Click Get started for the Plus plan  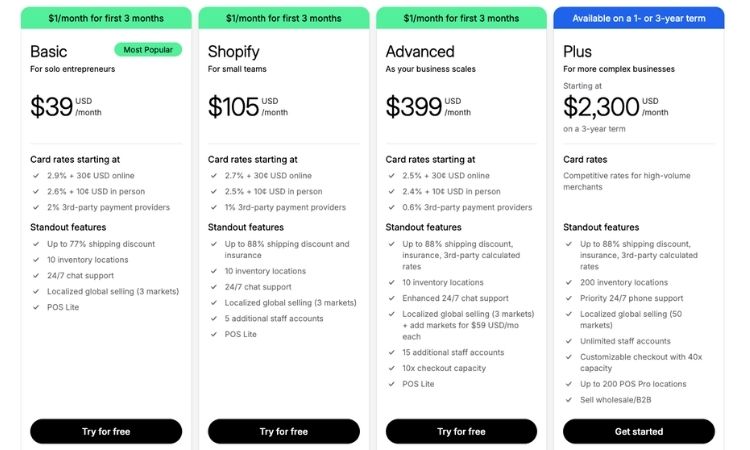[639, 431]
